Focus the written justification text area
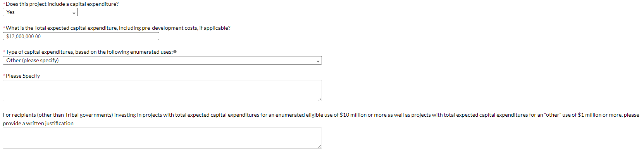 (x=162, y=138)
